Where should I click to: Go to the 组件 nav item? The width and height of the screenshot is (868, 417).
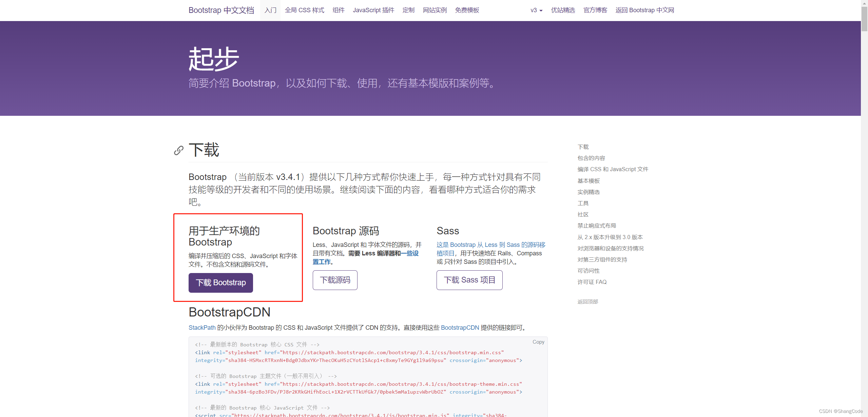(339, 10)
